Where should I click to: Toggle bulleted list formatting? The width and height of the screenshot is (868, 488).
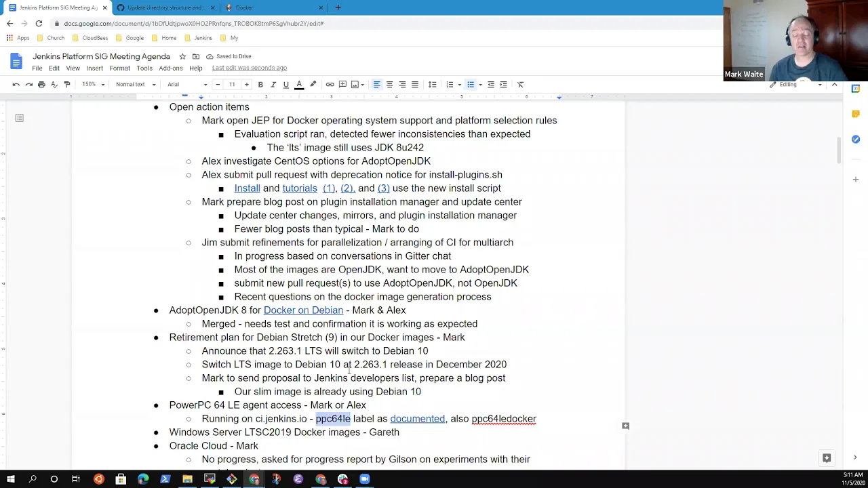[x=471, y=85]
